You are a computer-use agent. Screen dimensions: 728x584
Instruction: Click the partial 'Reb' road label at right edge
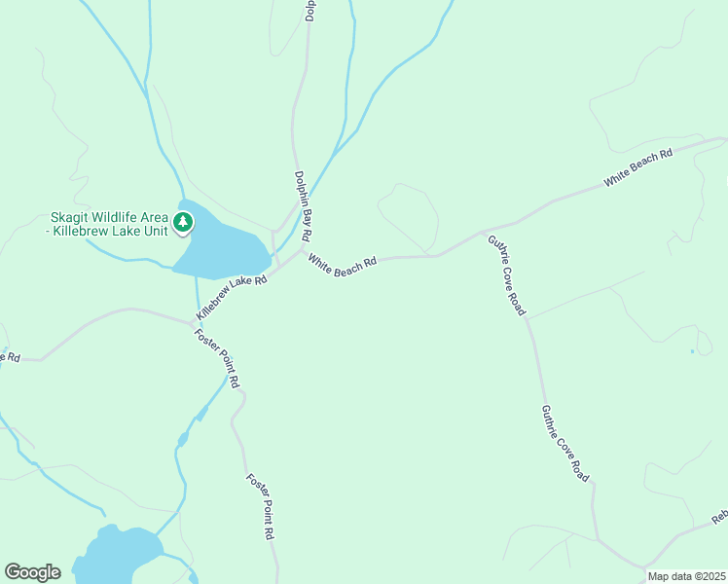pos(719,516)
